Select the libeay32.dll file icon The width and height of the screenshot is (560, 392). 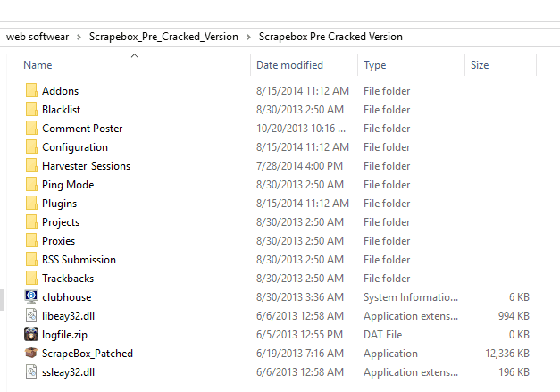click(31, 315)
